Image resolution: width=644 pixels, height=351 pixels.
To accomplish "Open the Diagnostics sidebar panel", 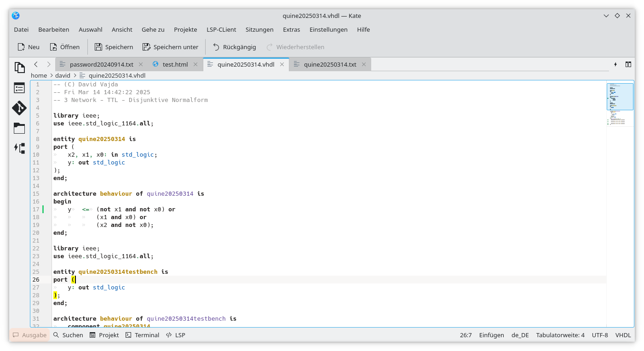I will [x=19, y=148].
